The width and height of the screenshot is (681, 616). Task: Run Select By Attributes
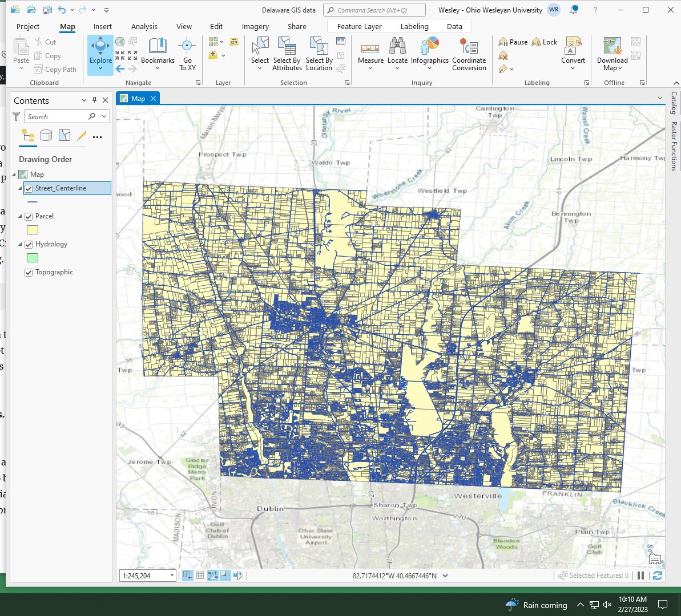tap(287, 51)
